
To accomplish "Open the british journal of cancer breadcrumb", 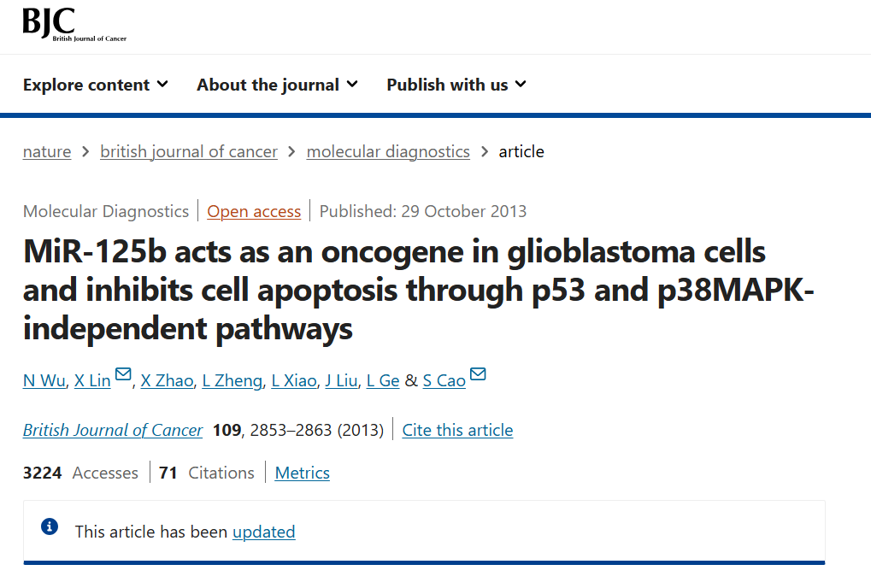I will (189, 151).
